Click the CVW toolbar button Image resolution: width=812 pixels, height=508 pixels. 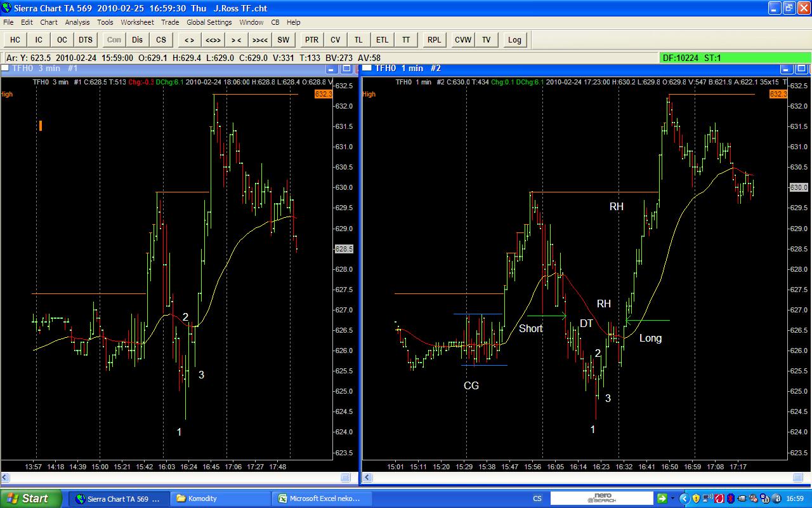click(x=463, y=39)
